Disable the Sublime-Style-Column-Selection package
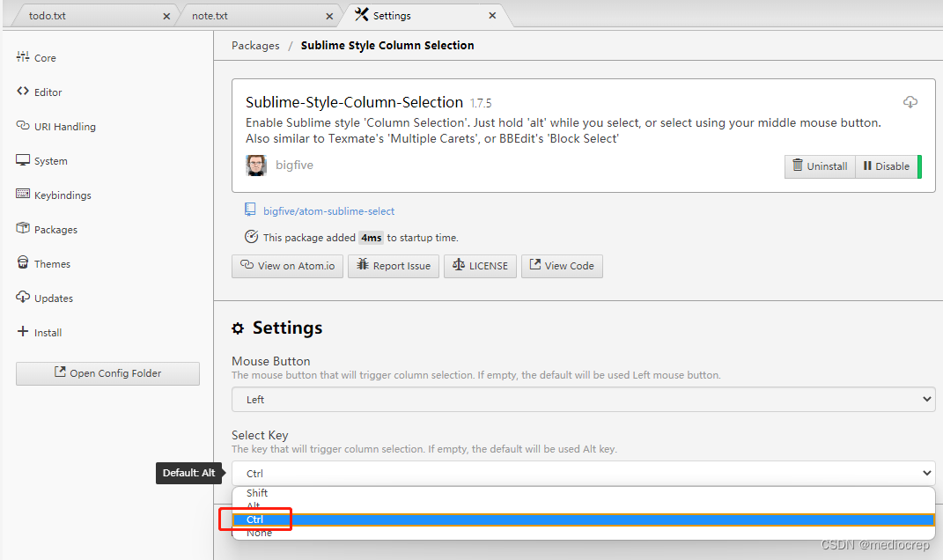 pos(887,166)
